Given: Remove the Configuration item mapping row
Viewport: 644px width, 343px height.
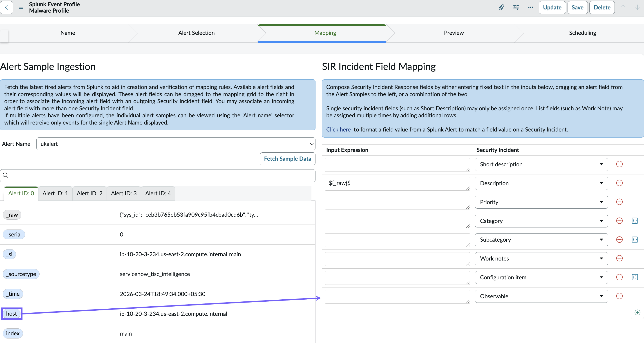Looking at the screenshot, I should (x=619, y=277).
